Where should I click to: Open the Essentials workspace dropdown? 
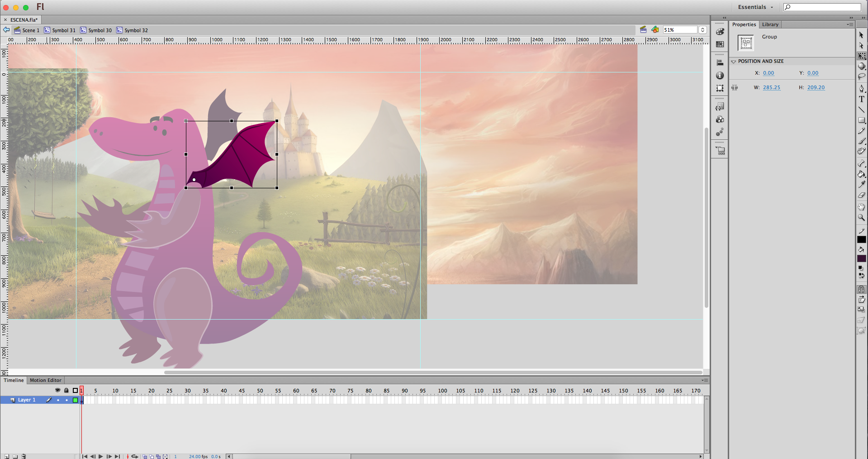pos(755,7)
